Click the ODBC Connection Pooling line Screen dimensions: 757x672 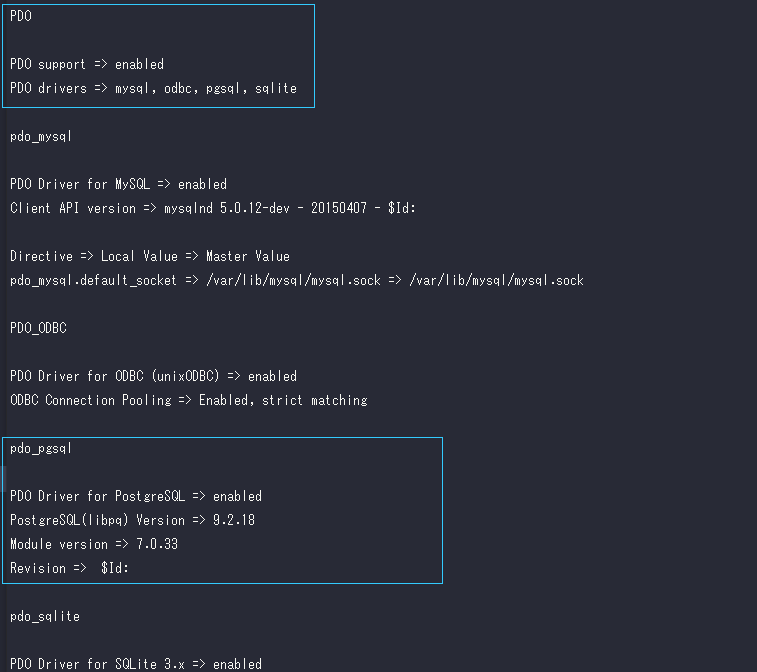(189, 400)
